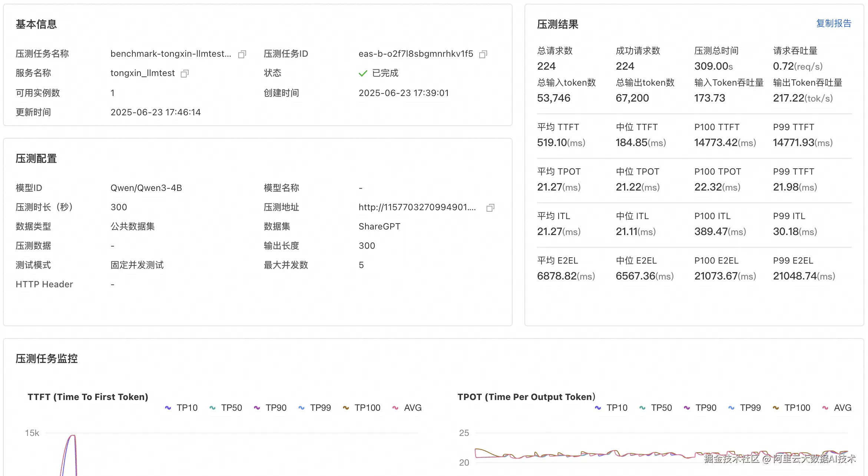Image resolution: width=868 pixels, height=476 pixels.
Task: Click the 压测结果 panel heading
Action: 558,24
